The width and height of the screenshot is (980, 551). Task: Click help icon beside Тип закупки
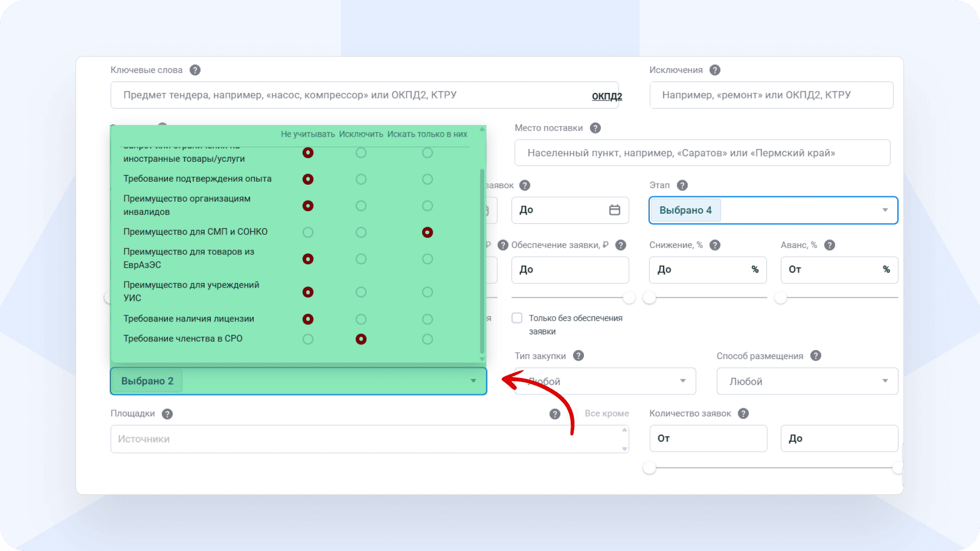578,356
